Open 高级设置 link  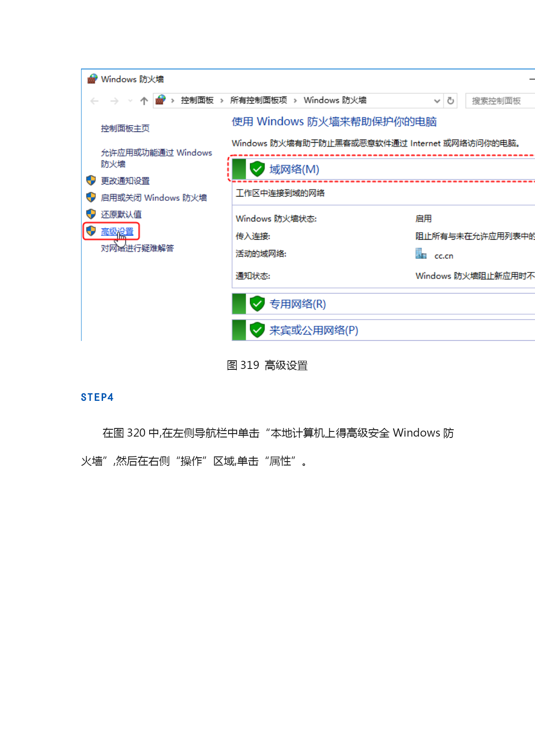point(117,232)
